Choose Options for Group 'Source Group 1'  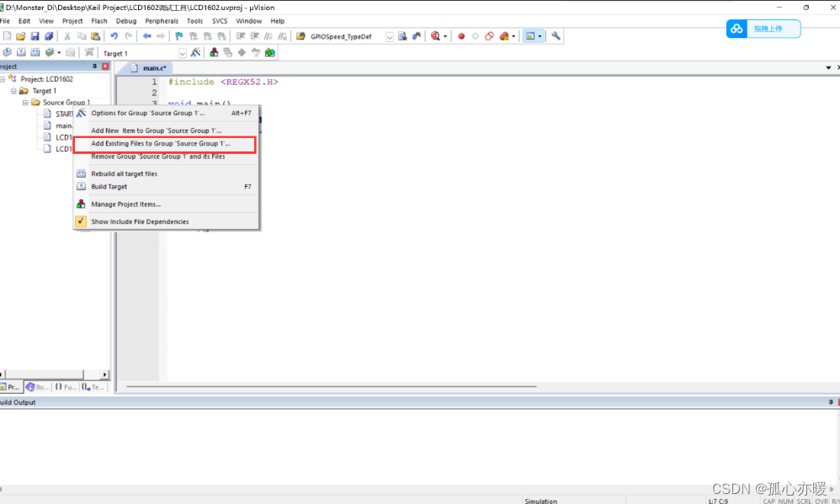pyautogui.click(x=166, y=113)
